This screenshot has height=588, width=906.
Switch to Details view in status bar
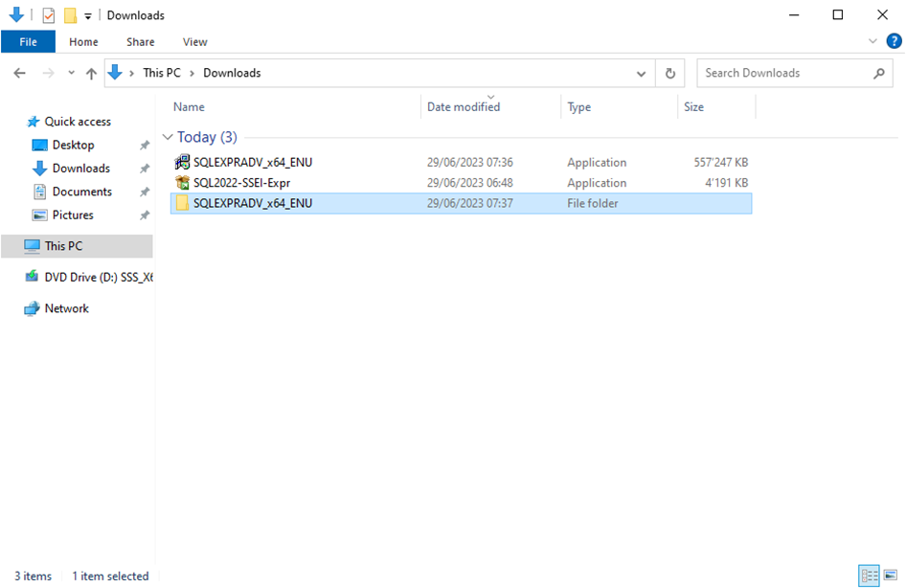click(869, 576)
